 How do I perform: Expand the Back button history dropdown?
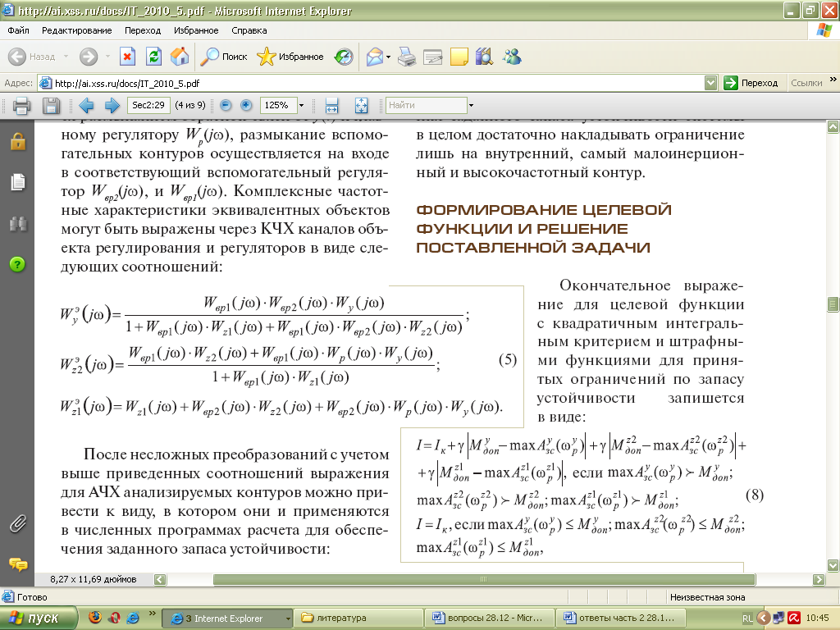point(66,57)
